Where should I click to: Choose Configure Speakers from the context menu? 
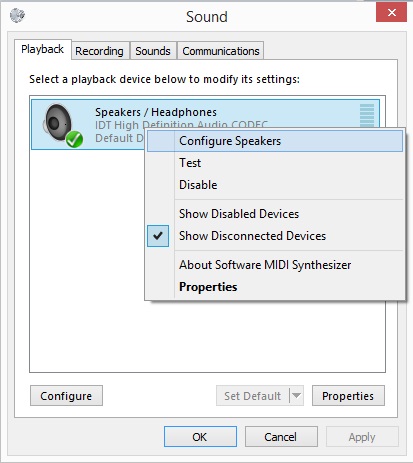(275, 141)
